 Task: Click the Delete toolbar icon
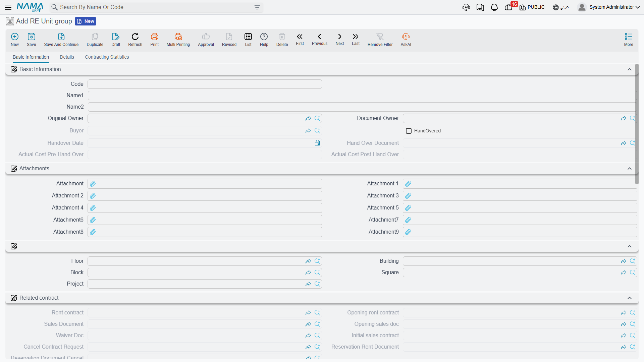[x=282, y=39]
